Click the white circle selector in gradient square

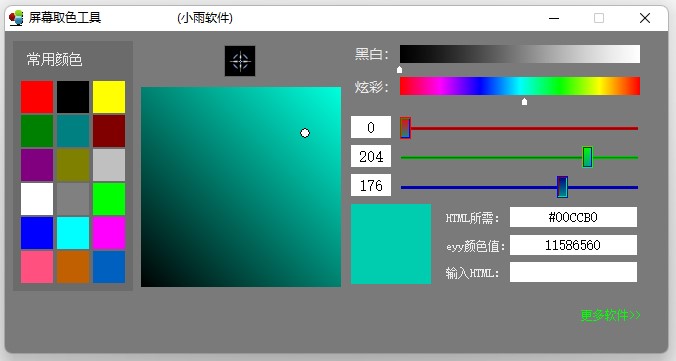(305, 133)
